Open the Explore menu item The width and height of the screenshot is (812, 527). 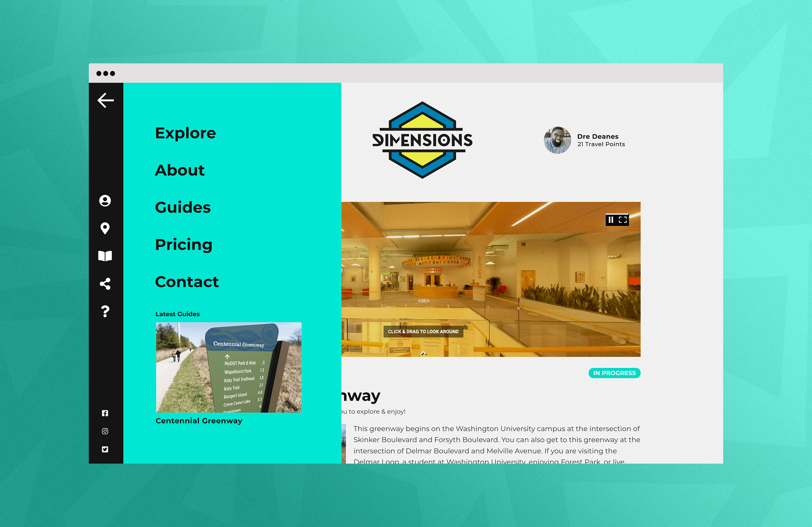(x=186, y=133)
